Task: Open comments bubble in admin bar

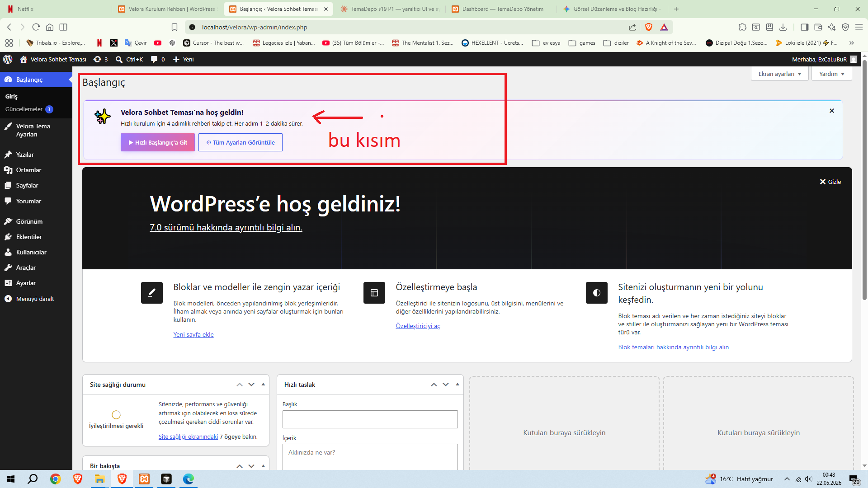Action: (157, 59)
